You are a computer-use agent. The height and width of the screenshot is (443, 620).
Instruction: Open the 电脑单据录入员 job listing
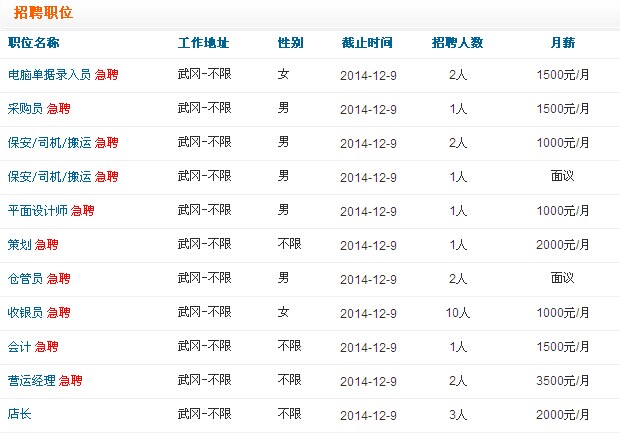pyautogui.click(x=49, y=75)
